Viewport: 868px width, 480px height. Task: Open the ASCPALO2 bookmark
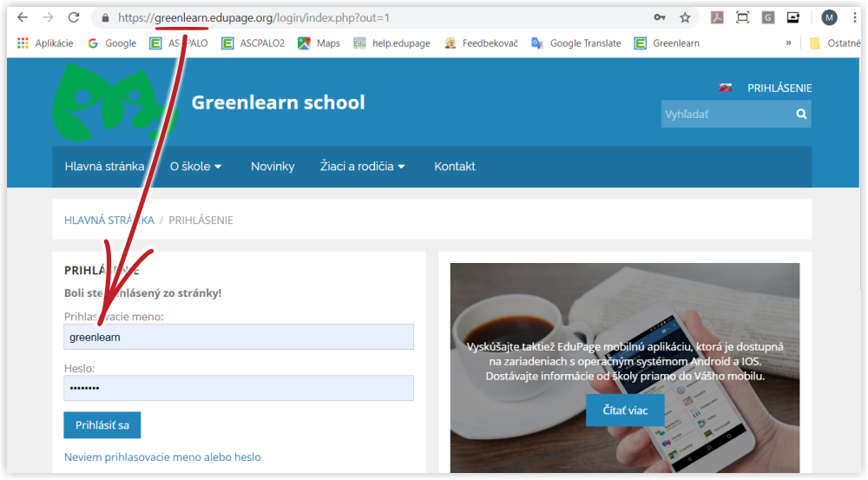pos(253,43)
